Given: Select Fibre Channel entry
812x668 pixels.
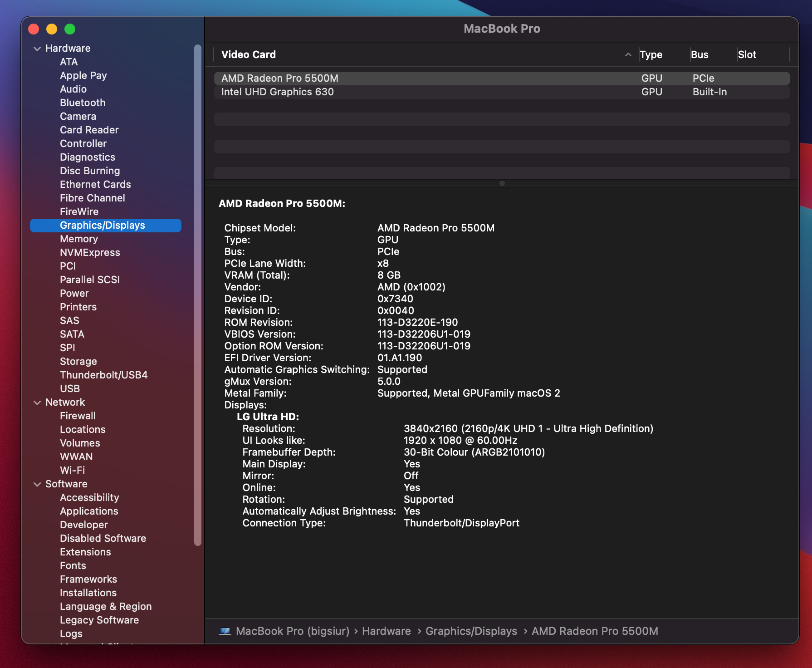Looking at the screenshot, I should point(92,198).
